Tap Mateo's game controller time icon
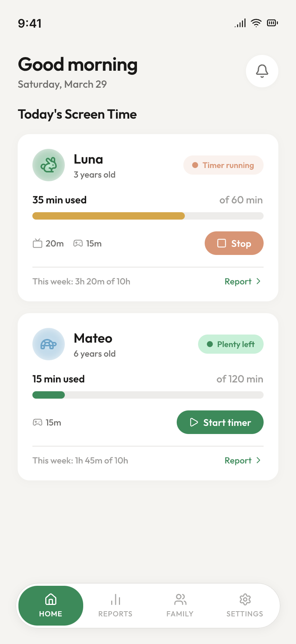 [x=38, y=423]
